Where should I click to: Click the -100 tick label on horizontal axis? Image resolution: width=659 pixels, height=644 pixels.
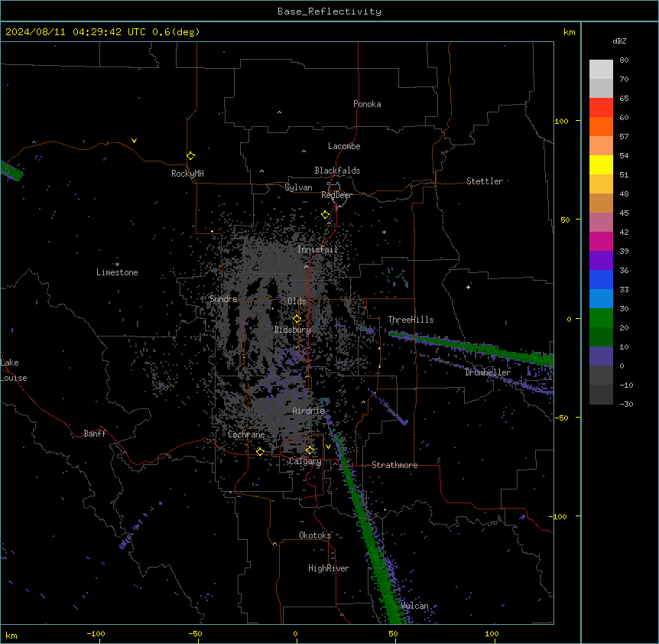click(96, 633)
